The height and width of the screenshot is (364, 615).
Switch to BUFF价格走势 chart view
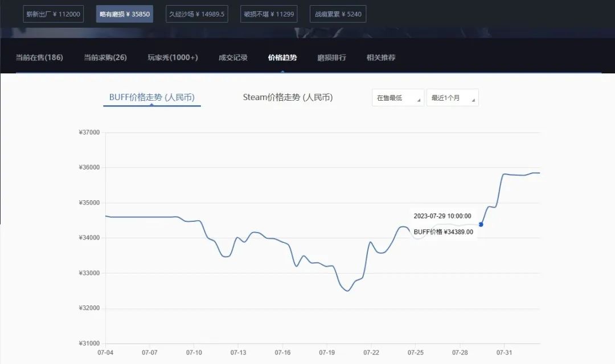[x=151, y=97]
